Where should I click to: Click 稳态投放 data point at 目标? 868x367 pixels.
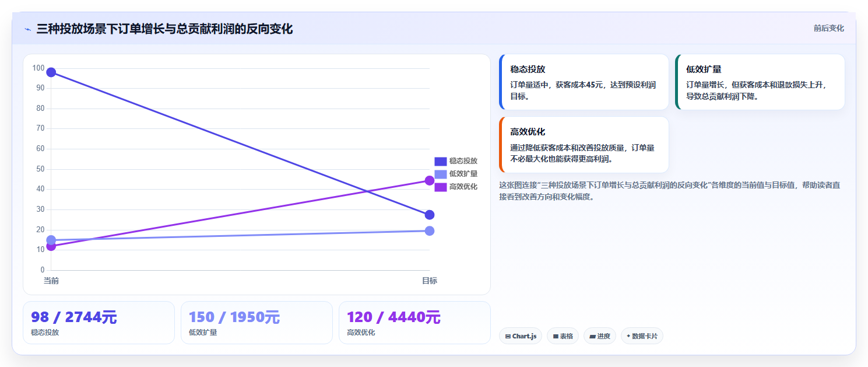point(430,215)
